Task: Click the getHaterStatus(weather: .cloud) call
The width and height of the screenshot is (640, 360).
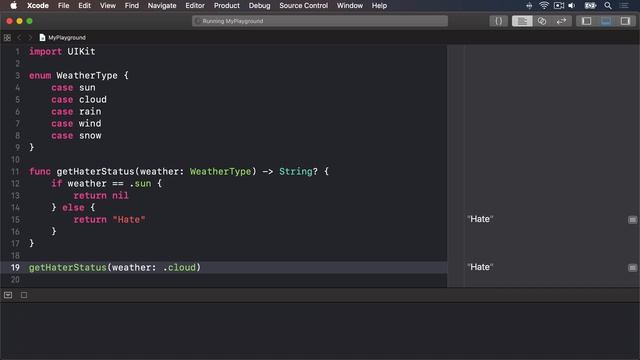Action: (x=115, y=268)
